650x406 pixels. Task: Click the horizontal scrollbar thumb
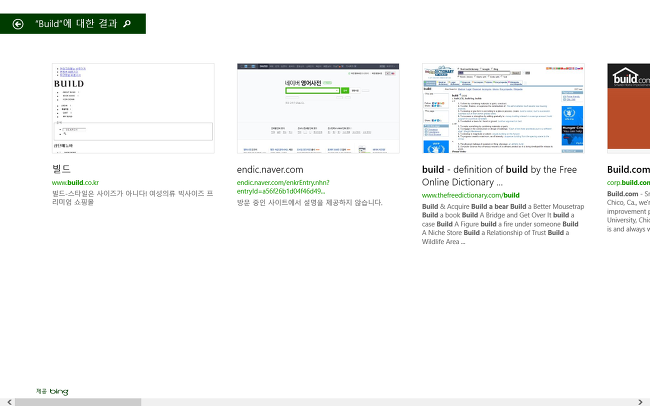pos(78,402)
